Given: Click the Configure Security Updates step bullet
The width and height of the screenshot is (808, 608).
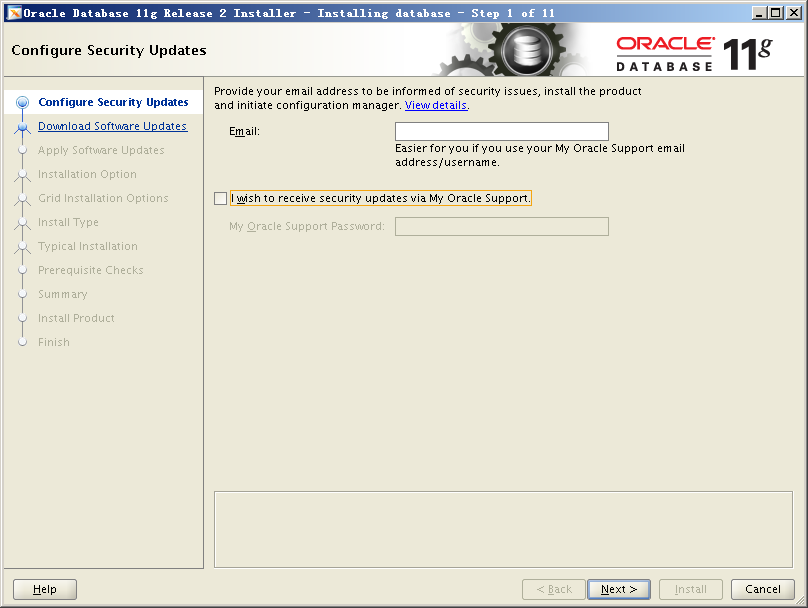Looking at the screenshot, I should click(x=22, y=102).
